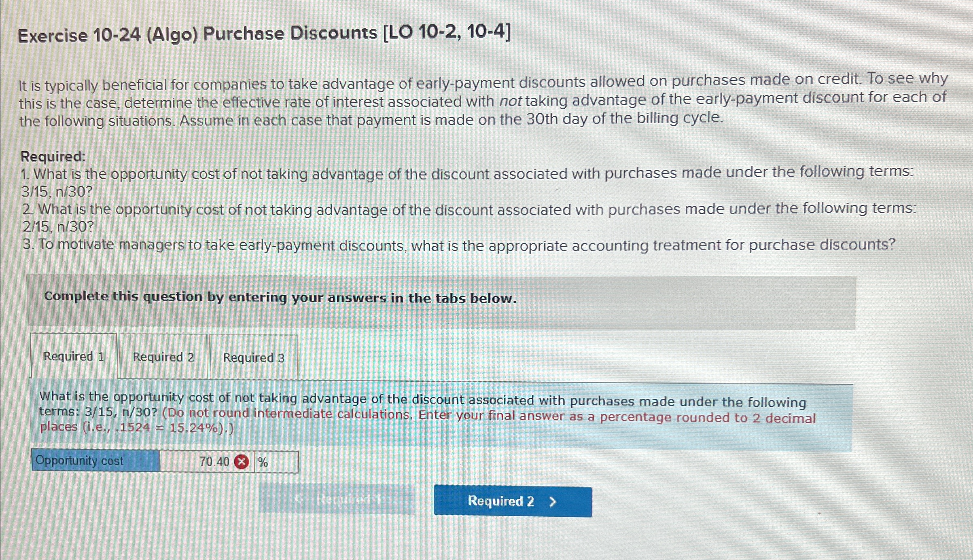Select the 70.40 value to edit it
The image size is (973, 560).
point(215,461)
